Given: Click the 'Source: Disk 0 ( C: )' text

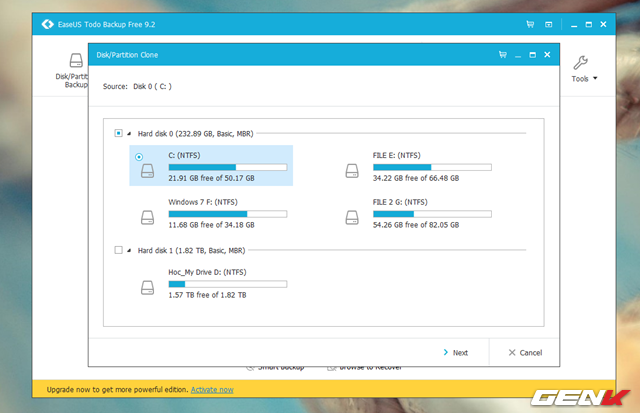Looking at the screenshot, I should coord(137,87).
